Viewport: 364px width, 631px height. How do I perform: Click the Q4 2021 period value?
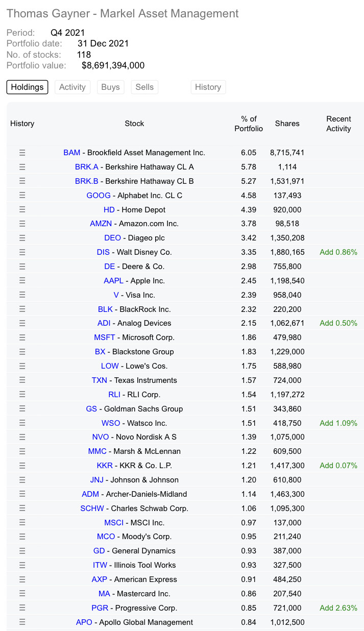[68, 33]
